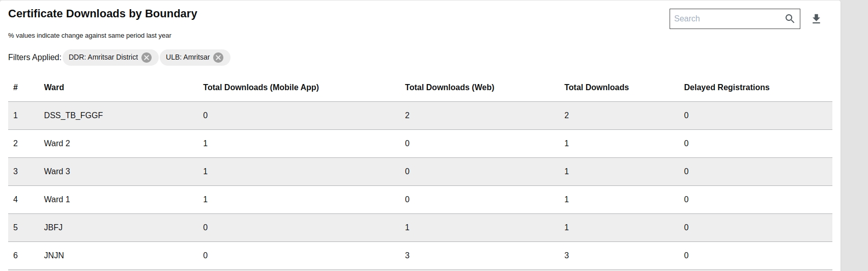Sort by Delayed Registrations column header
This screenshot has width=868, height=271.
tap(726, 88)
